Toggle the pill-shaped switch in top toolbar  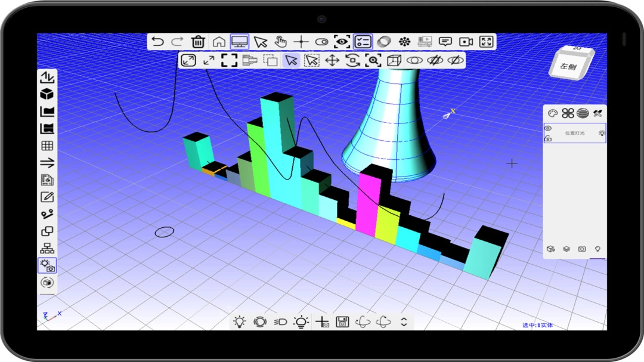(321, 42)
